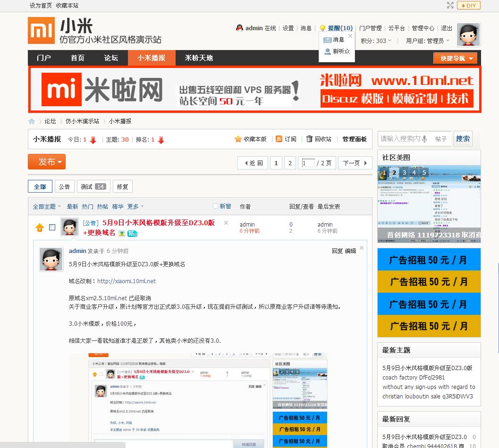
Task: Close the reminders popup with the X
Action: (x=350, y=36)
